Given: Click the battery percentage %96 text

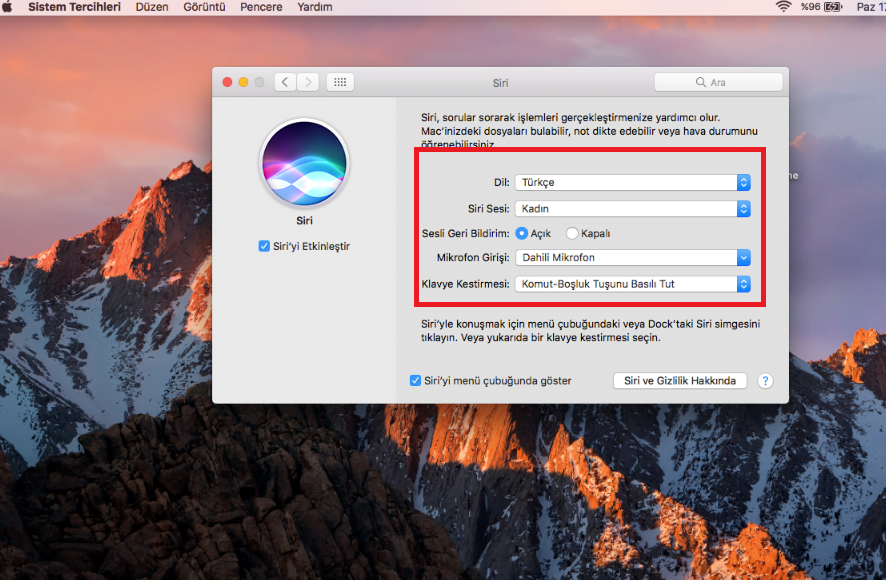Looking at the screenshot, I should point(810,7).
